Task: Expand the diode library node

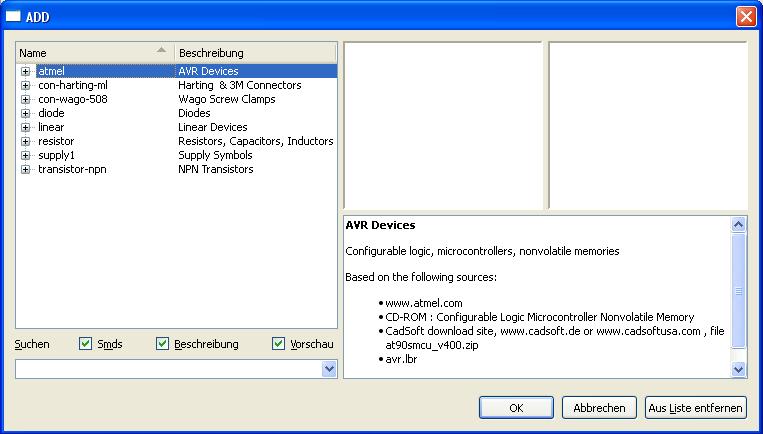Action: [x=25, y=113]
